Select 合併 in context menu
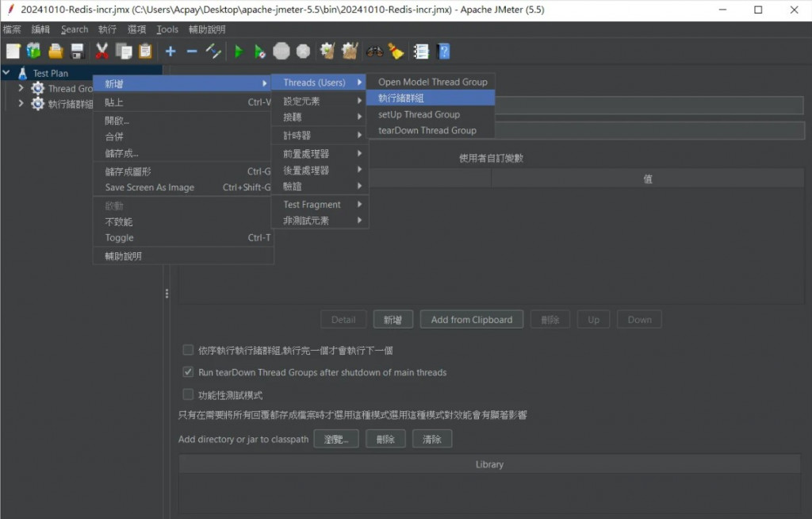The image size is (812, 519). (x=183, y=136)
